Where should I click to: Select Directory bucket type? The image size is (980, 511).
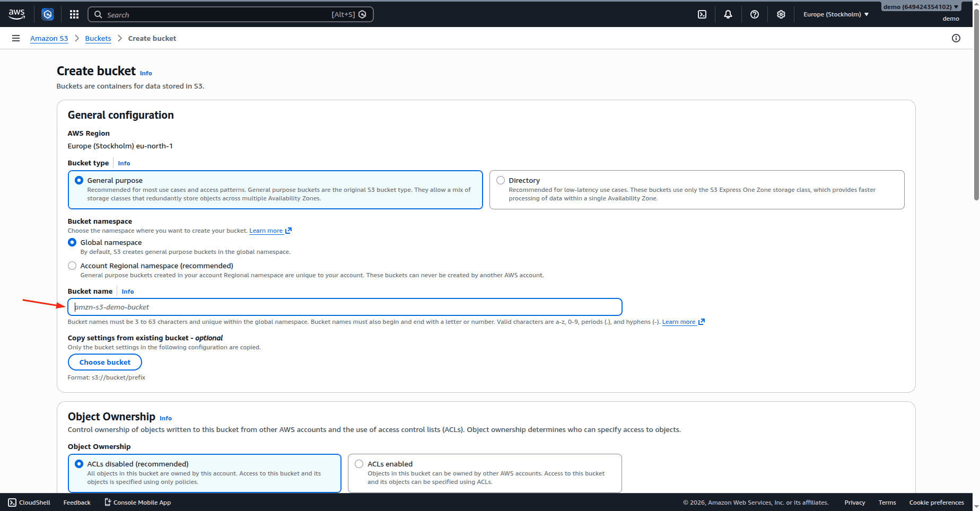pos(697,190)
